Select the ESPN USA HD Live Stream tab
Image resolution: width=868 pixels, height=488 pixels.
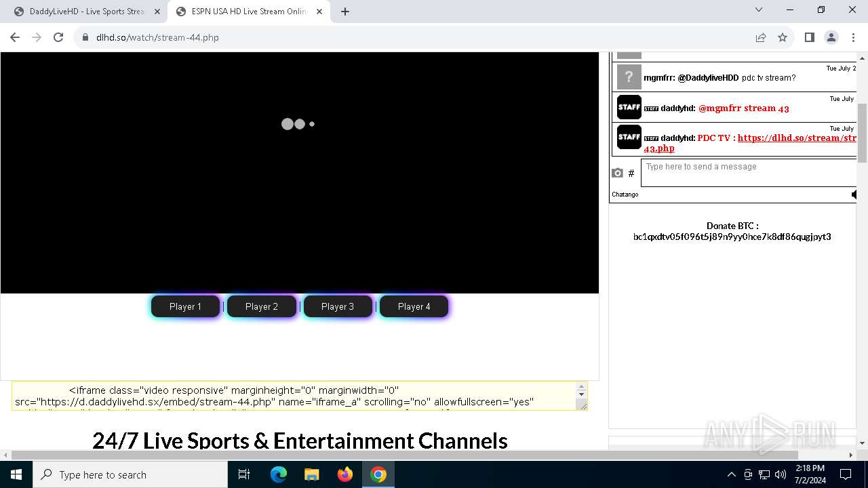click(248, 12)
